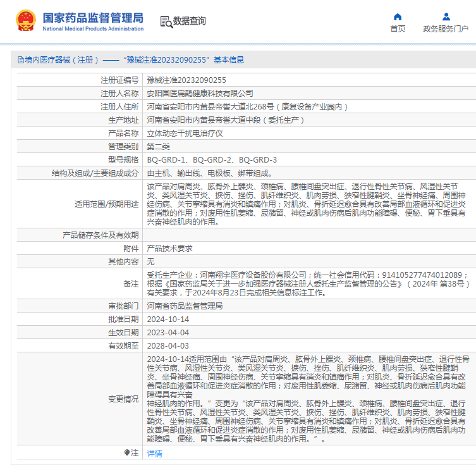
Task: Click the 注册人名称 label
Action: 119,94
